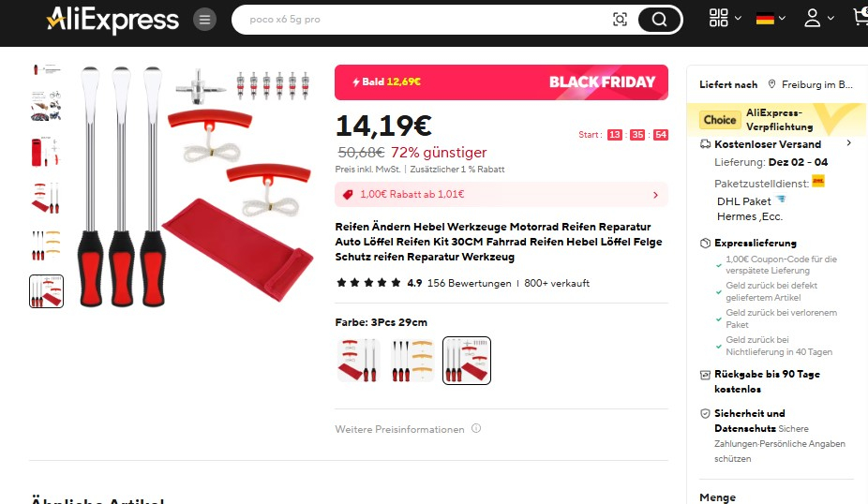The image size is (868, 504).
Task: Open the hamburger categories menu
Action: [204, 20]
